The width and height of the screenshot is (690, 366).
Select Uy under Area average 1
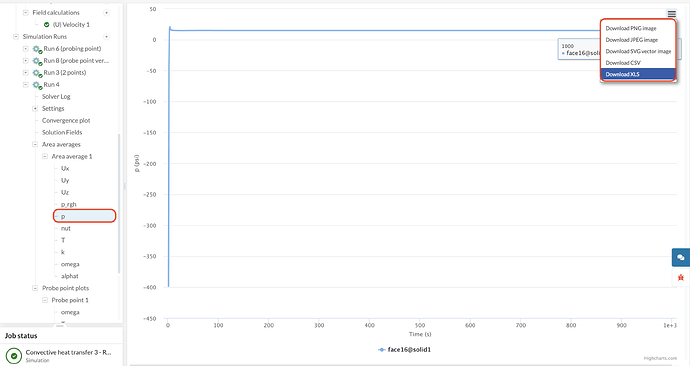65,180
